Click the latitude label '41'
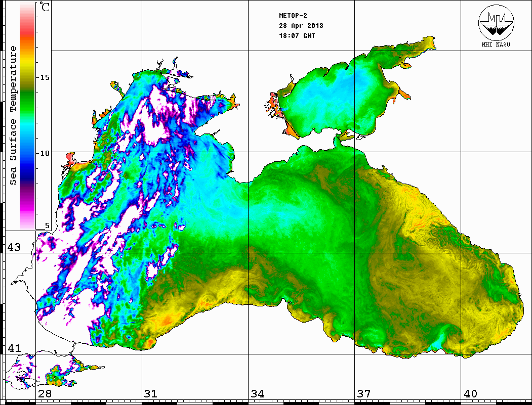532x405 pixels. click(x=14, y=348)
